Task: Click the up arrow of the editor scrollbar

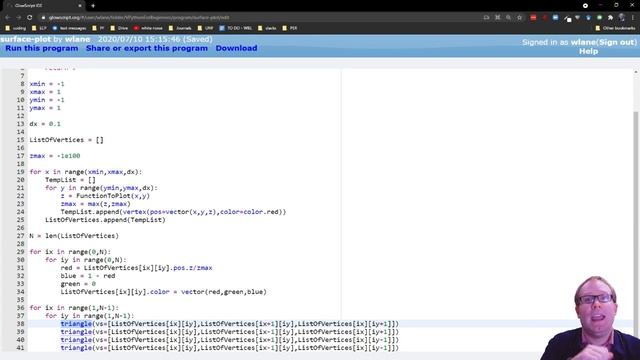Action: tap(636, 72)
